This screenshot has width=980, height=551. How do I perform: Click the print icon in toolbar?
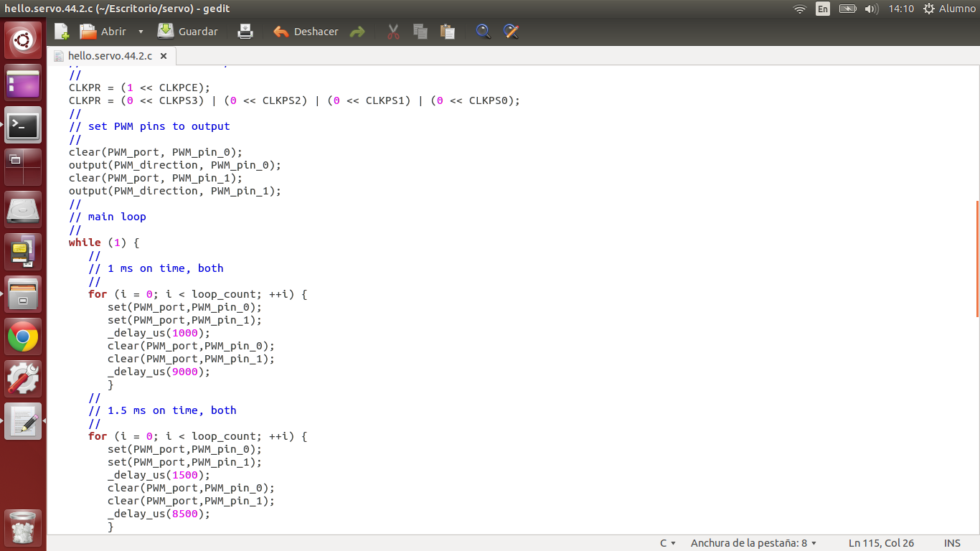(245, 32)
